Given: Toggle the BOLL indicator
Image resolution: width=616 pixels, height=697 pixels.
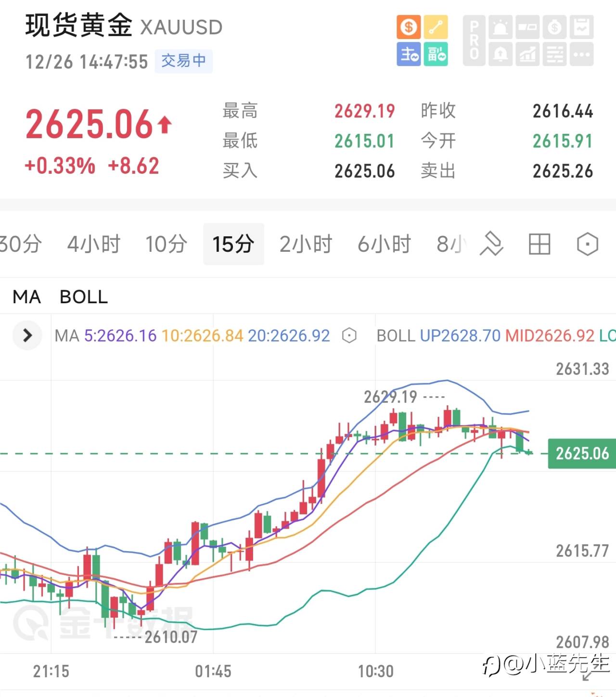Looking at the screenshot, I should [x=84, y=297].
